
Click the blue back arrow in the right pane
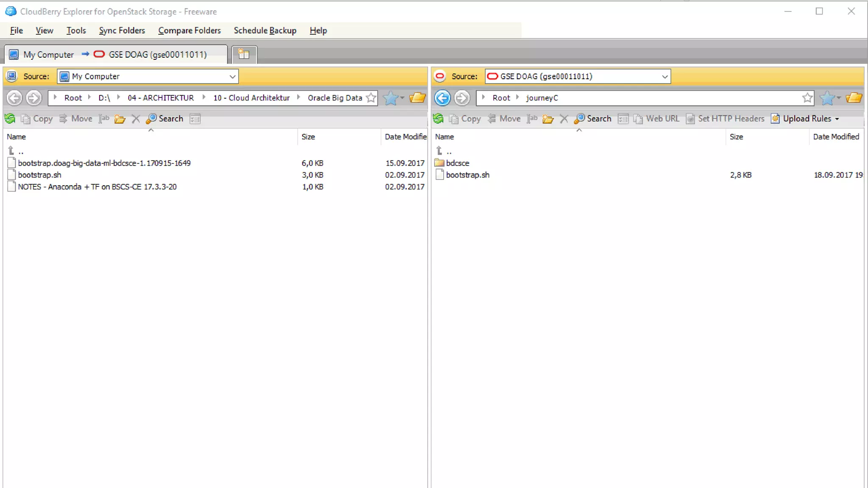442,98
